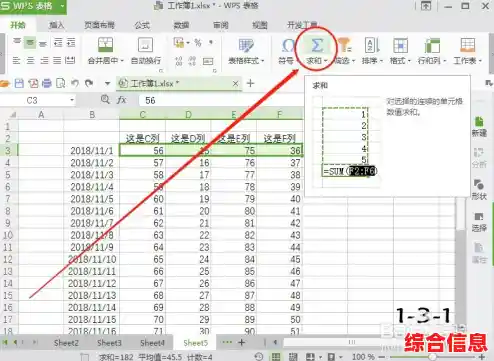Expand the Format (格式) dropdown arrow
494x361 pixels.
tap(409, 61)
